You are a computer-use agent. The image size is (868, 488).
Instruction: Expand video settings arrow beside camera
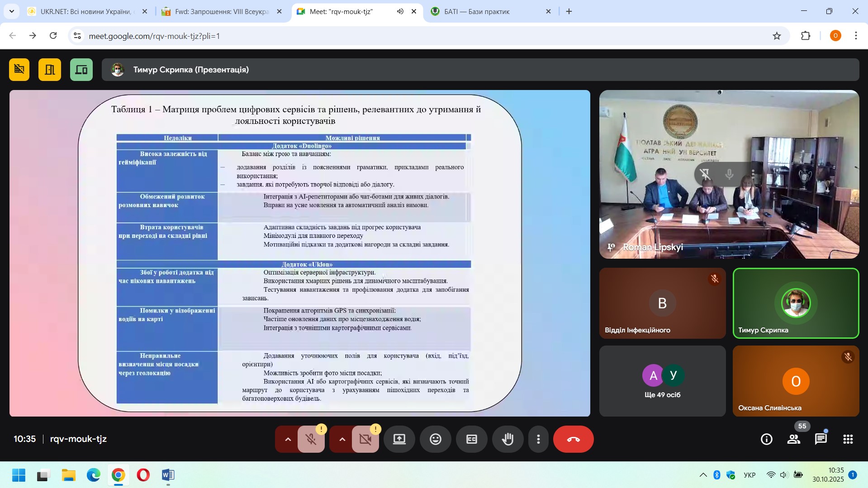[x=342, y=439]
